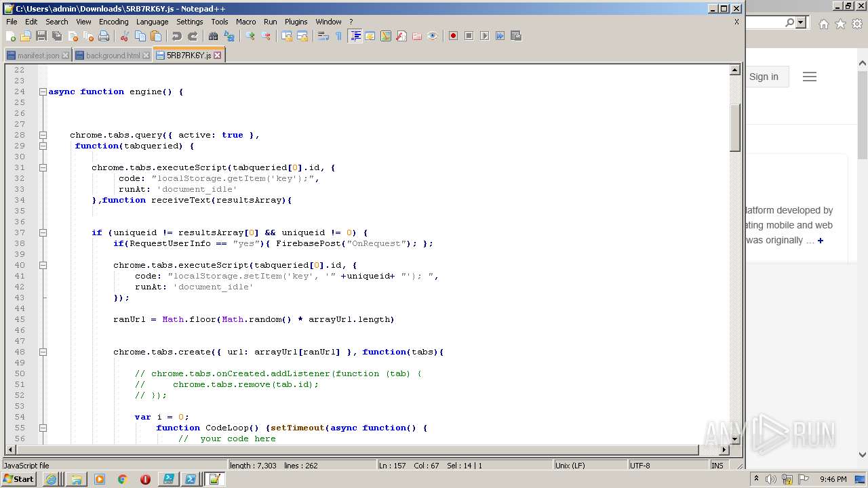Viewport: 868px width, 488px height.
Task: Open Find with the binoculars icon
Action: click(214, 36)
